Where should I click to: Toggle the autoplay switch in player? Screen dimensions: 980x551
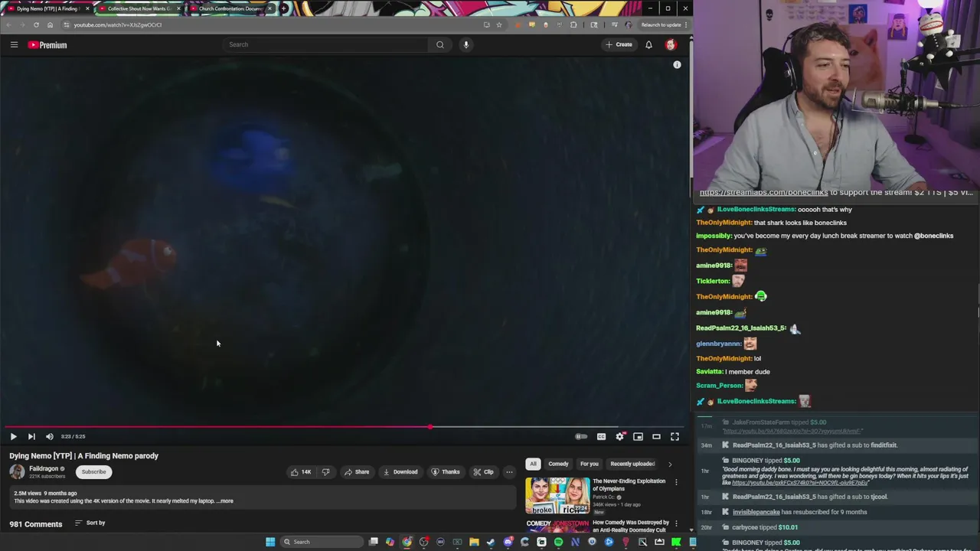[x=581, y=436]
